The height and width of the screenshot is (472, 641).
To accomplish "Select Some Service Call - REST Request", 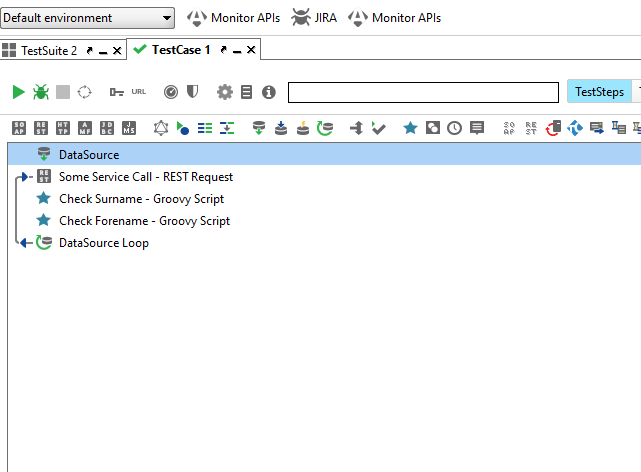I will coord(146,177).
